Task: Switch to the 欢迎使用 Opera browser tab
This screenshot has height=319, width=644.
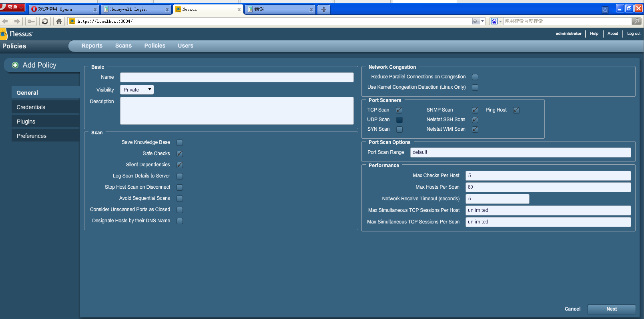Action: [64, 9]
